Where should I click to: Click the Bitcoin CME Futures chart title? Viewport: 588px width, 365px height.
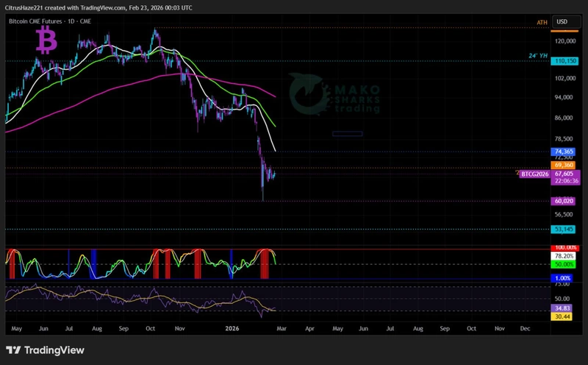pos(49,21)
